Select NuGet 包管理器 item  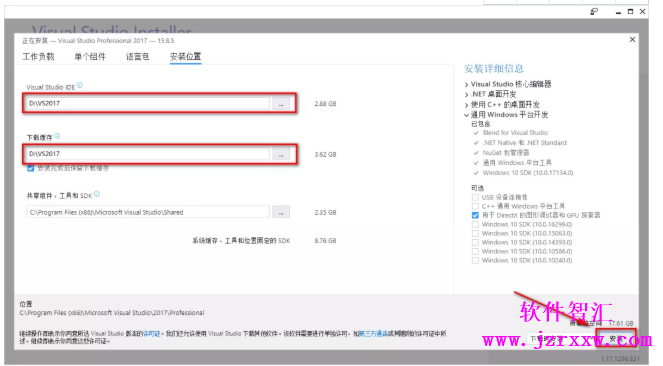506,153
